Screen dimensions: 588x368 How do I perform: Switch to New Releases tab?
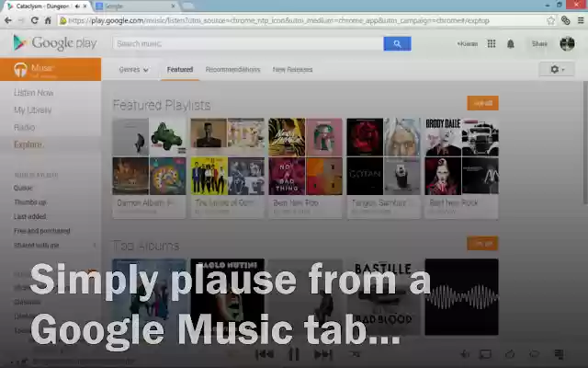pyautogui.click(x=292, y=70)
